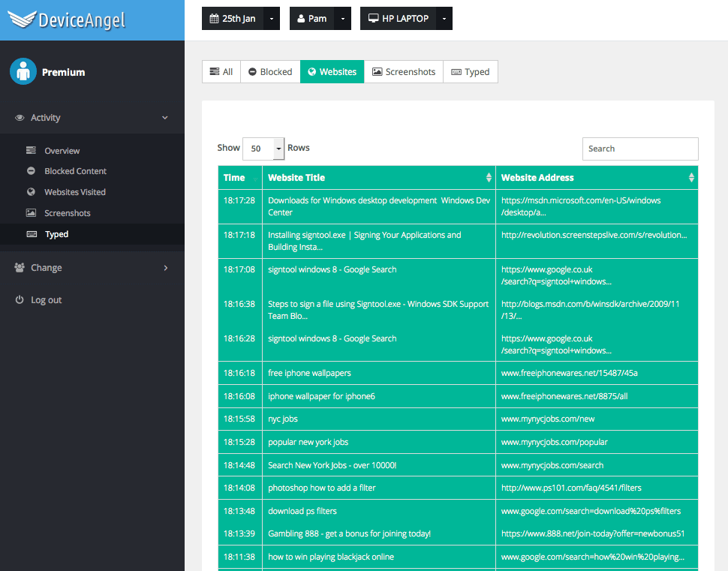Click the Screenshots tab picture icon
The image size is (728, 571).
click(378, 71)
